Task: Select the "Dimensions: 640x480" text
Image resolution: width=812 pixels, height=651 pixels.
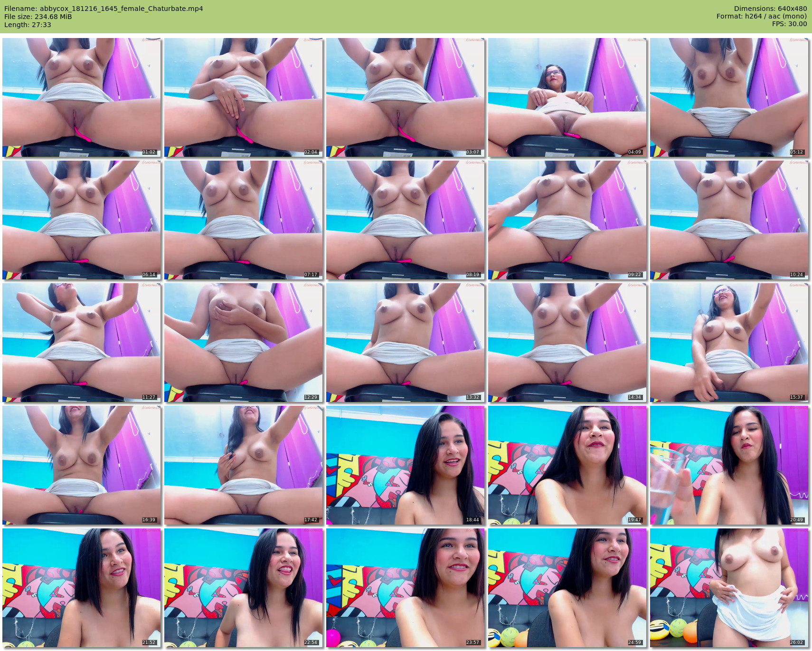Action: [770, 9]
